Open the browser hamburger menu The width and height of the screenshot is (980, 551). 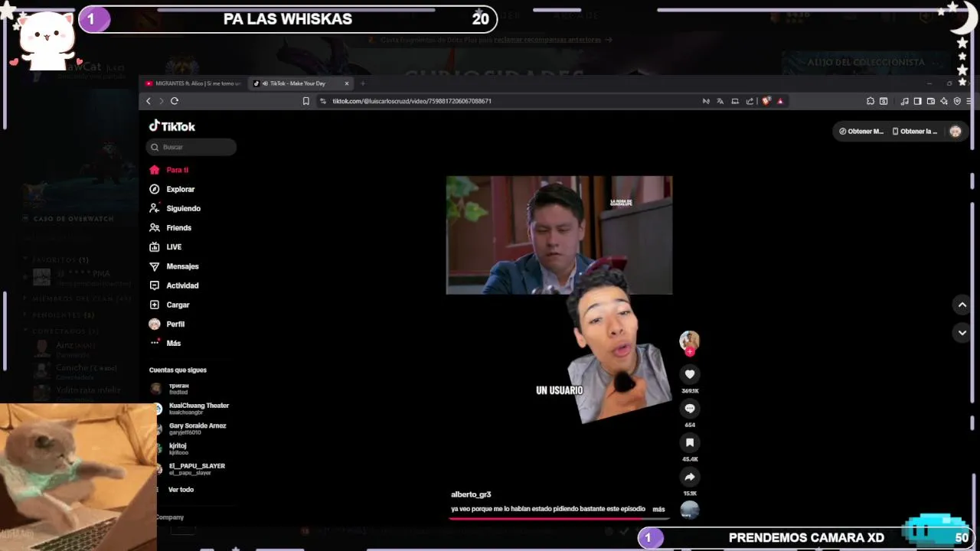pos(969,101)
